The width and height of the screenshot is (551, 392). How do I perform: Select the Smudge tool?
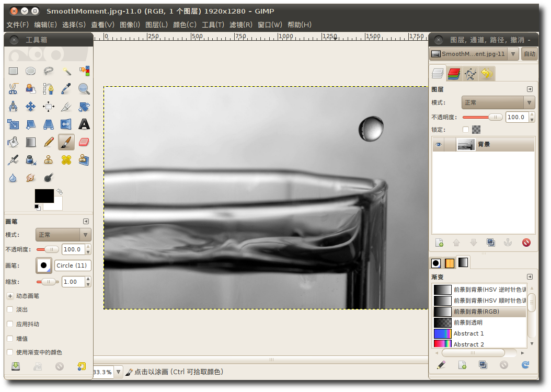tap(30, 178)
